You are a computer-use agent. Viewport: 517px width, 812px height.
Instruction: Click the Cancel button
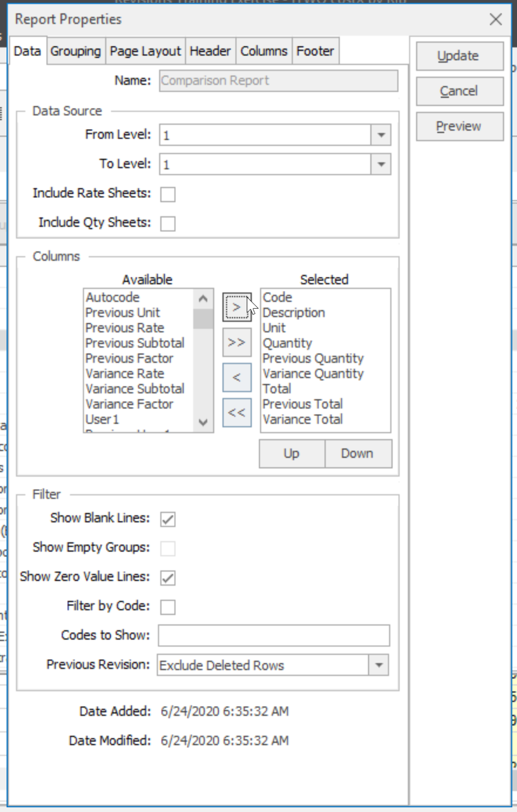(460, 91)
